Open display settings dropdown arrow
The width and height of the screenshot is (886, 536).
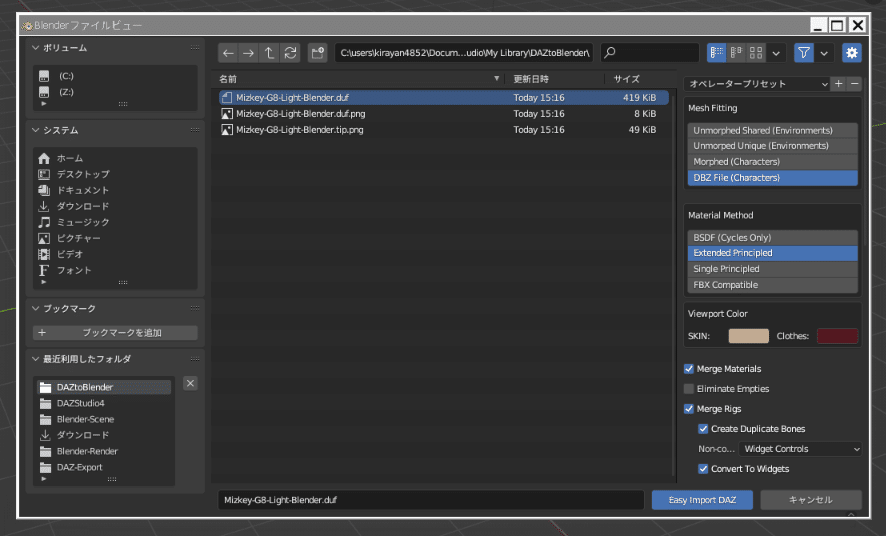coord(776,53)
